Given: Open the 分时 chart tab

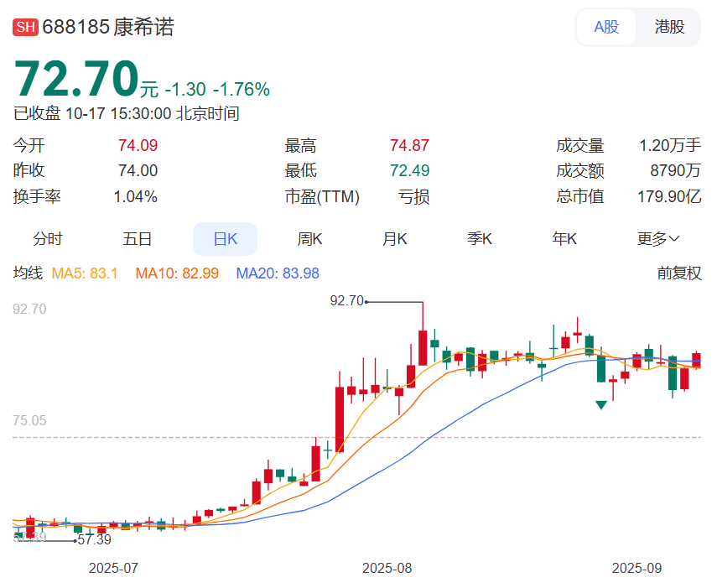Looking at the screenshot, I should coord(47,239).
